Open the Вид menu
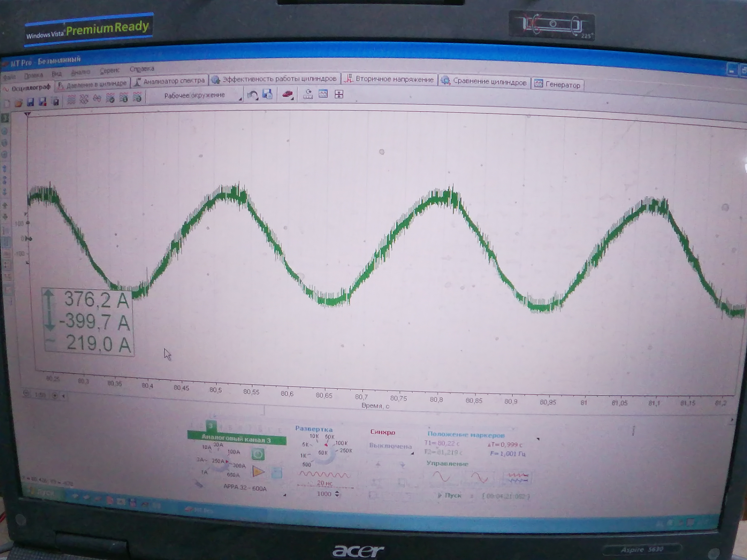This screenshot has height=560, width=747. (x=56, y=74)
